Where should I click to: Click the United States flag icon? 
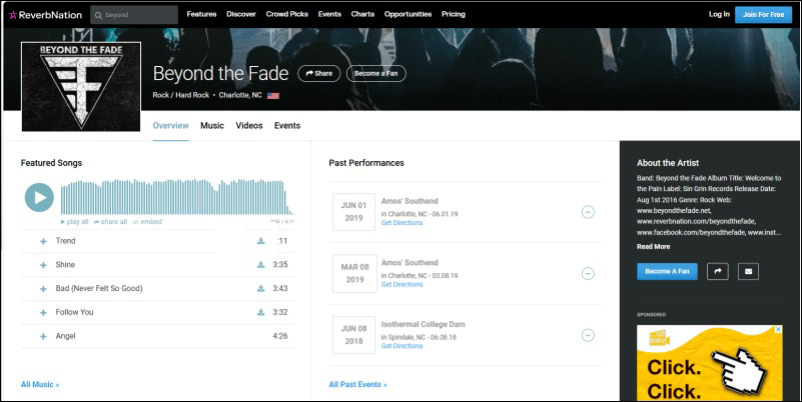(273, 96)
